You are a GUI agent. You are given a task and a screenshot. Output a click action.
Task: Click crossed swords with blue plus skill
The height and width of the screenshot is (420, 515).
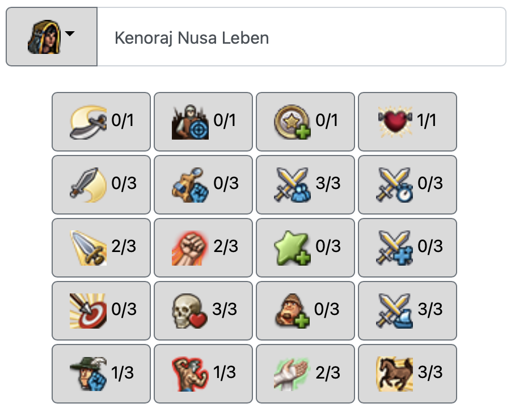coord(407,247)
